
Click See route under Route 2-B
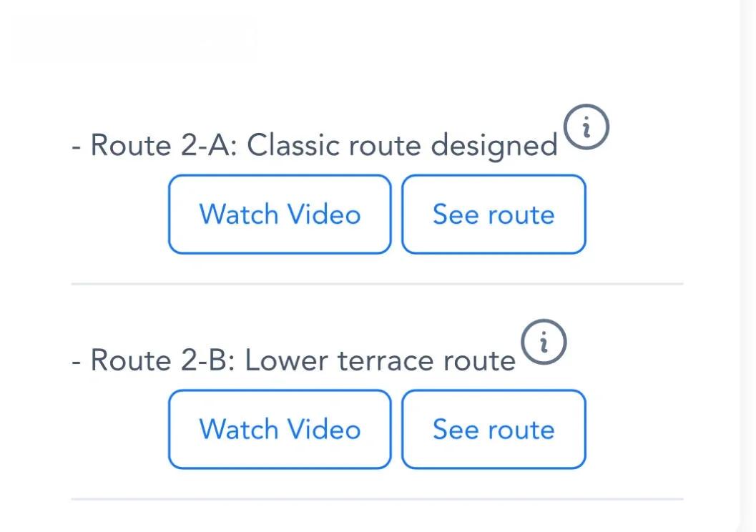coord(494,429)
